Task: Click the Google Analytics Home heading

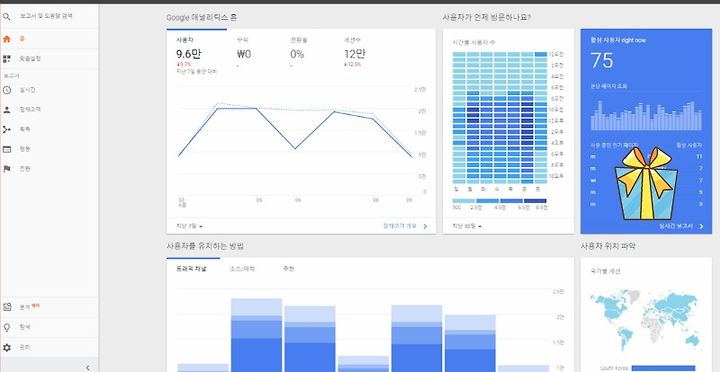Action: [202, 17]
